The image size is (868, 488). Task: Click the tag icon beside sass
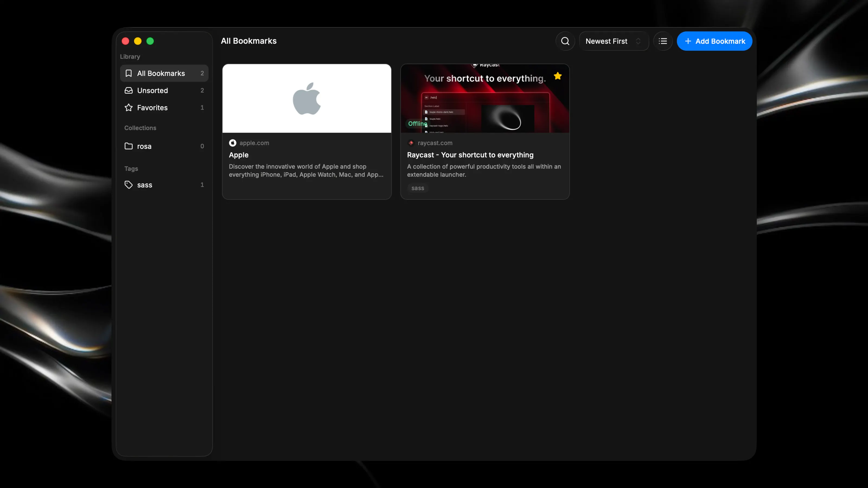(x=128, y=185)
